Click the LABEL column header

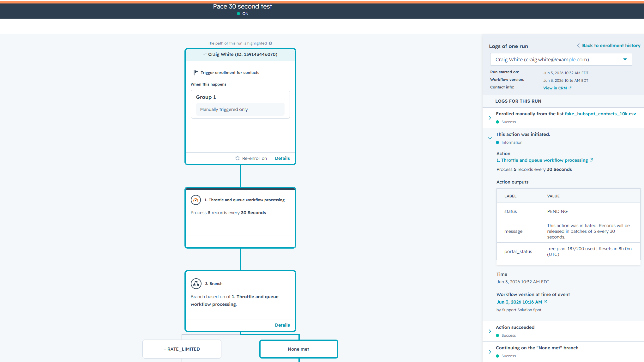coord(510,196)
